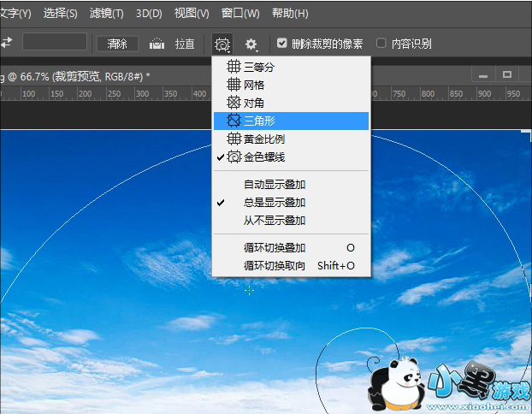The image size is (532, 414).
Task: Click the straighten (拉直) level icon
Action: point(157,44)
